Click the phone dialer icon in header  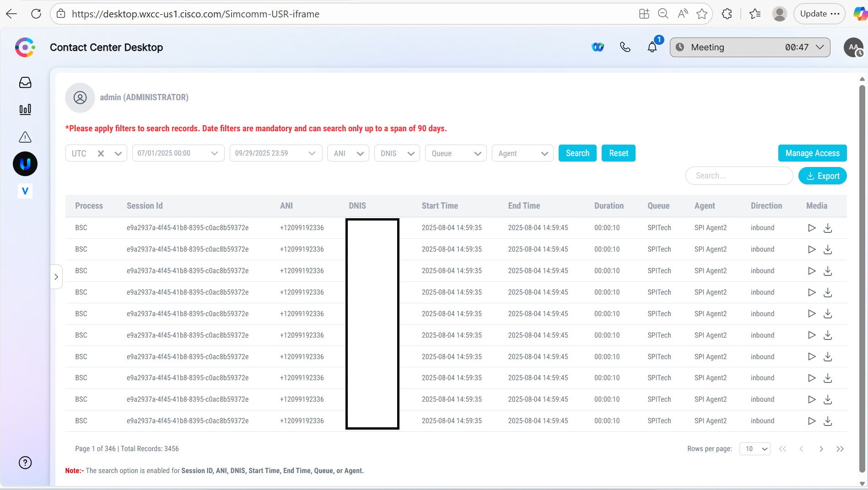pos(625,47)
